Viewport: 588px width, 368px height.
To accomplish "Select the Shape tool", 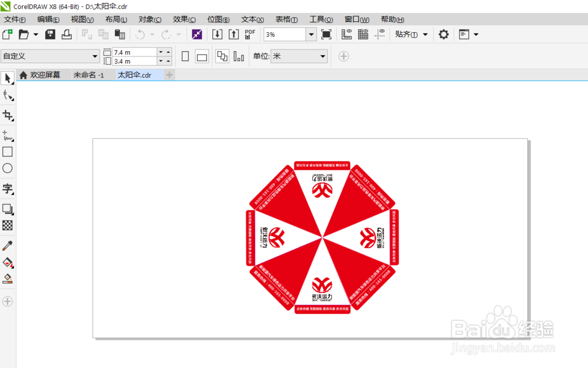I will (8, 95).
